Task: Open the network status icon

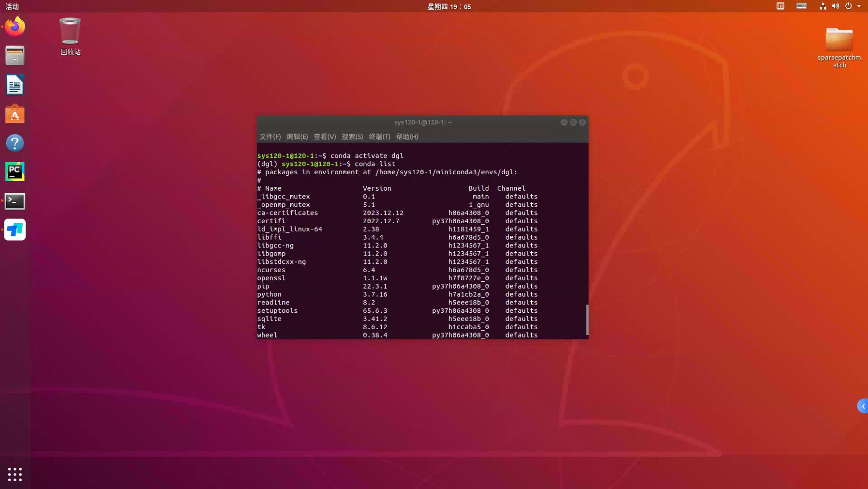Action: 823,6
